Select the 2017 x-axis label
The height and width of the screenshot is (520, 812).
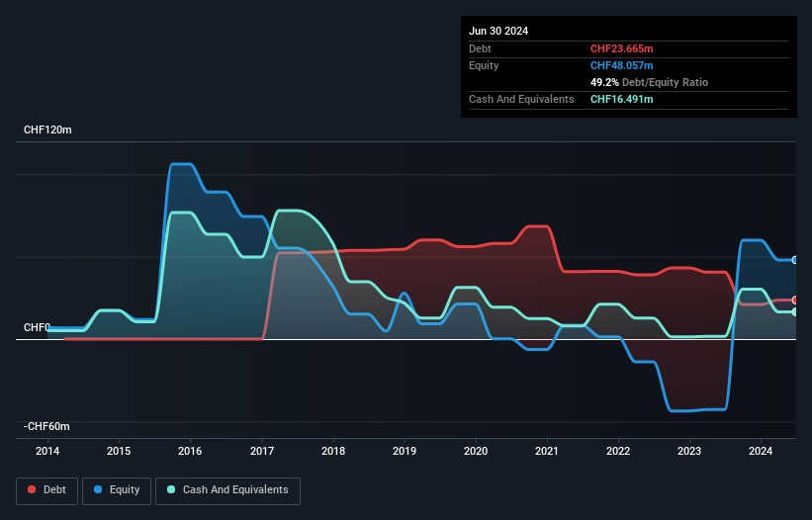coord(262,451)
